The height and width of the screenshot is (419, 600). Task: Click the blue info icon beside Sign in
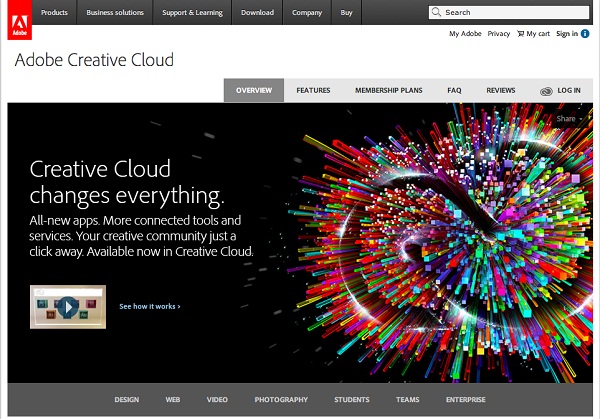tap(585, 34)
